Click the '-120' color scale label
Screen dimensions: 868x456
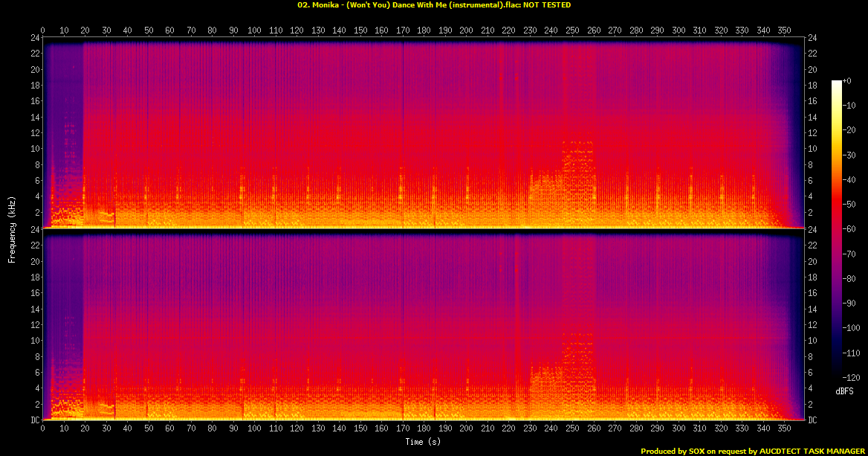click(852, 377)
